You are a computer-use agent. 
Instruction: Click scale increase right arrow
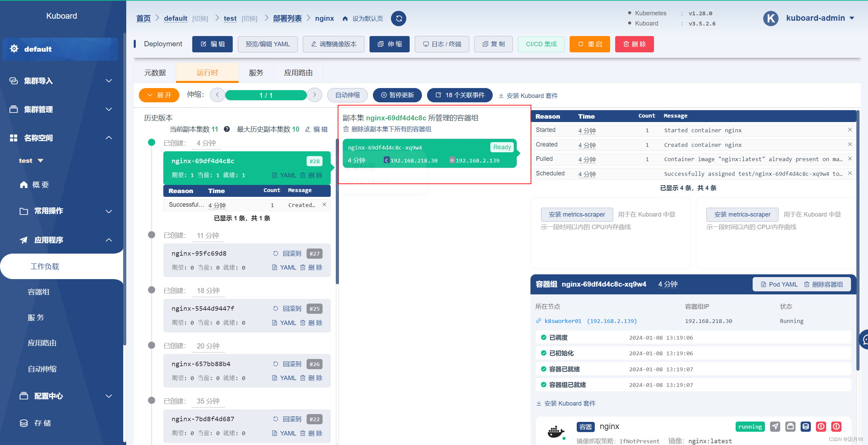click(314, 95)
